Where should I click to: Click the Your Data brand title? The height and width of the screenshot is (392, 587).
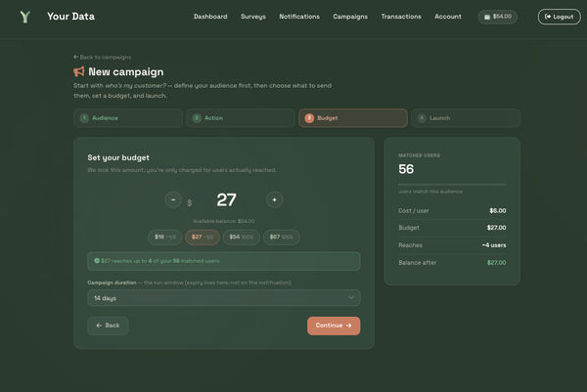click(x=70, y=17)
